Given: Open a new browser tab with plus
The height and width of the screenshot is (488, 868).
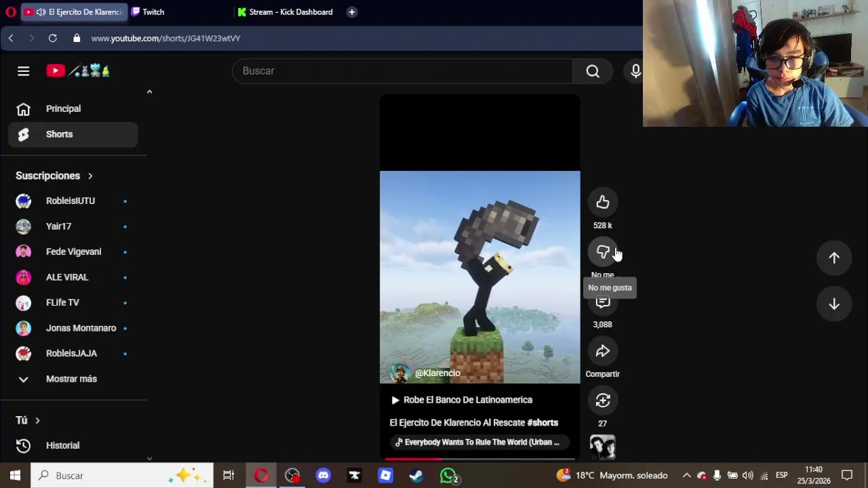Looking at the screenshot, I should [351, 12].
